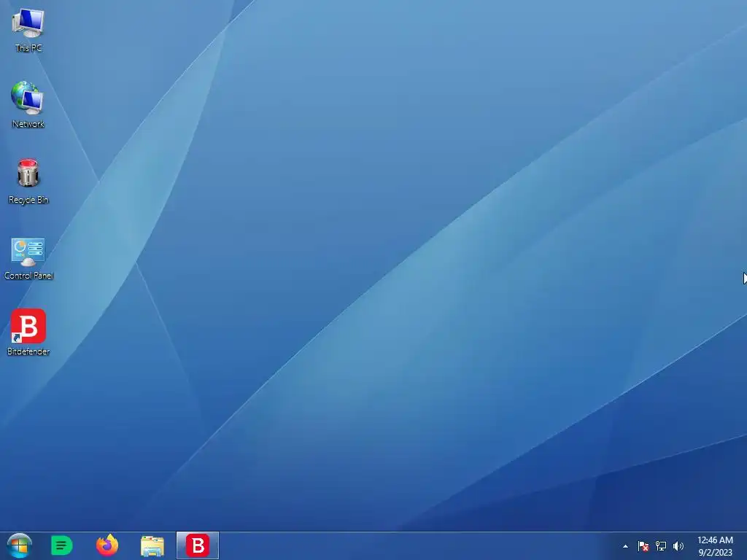747x560 pixels.
Task: Open the Windows Start button
Action: pyautogui.click(x=20, y=545)
